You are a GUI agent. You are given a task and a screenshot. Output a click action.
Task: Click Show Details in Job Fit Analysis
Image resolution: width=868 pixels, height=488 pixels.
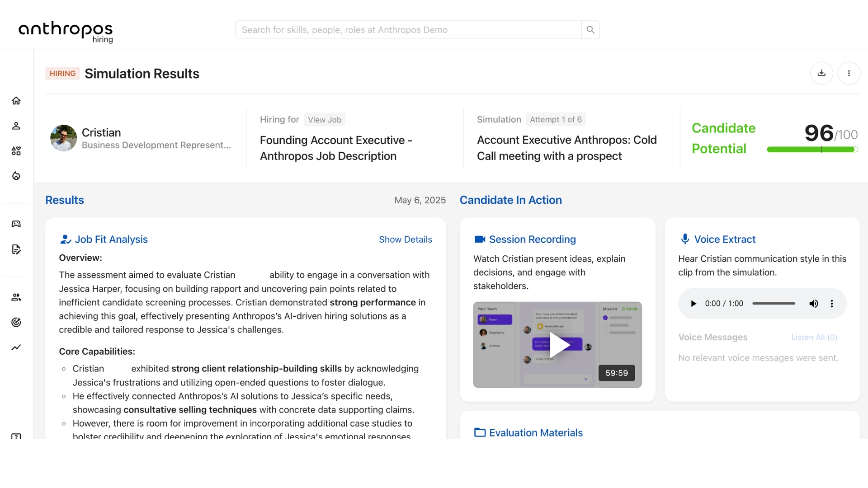[405, 239]
